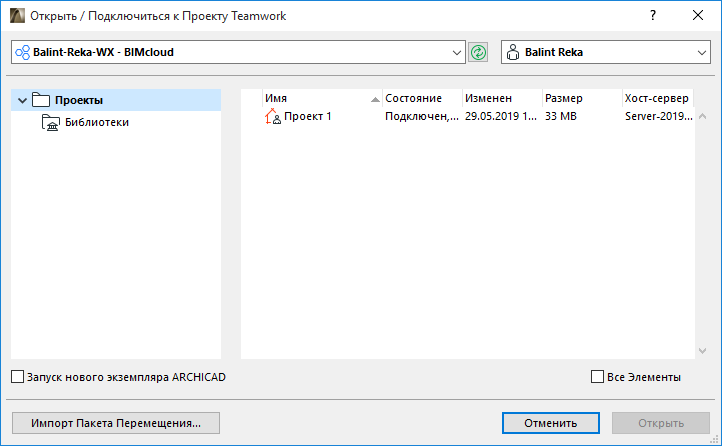Enable Запуск нового экземпляра ARCHICAD checkbox
The height and width of the screenshot is (446, 722).
[17, 377]
